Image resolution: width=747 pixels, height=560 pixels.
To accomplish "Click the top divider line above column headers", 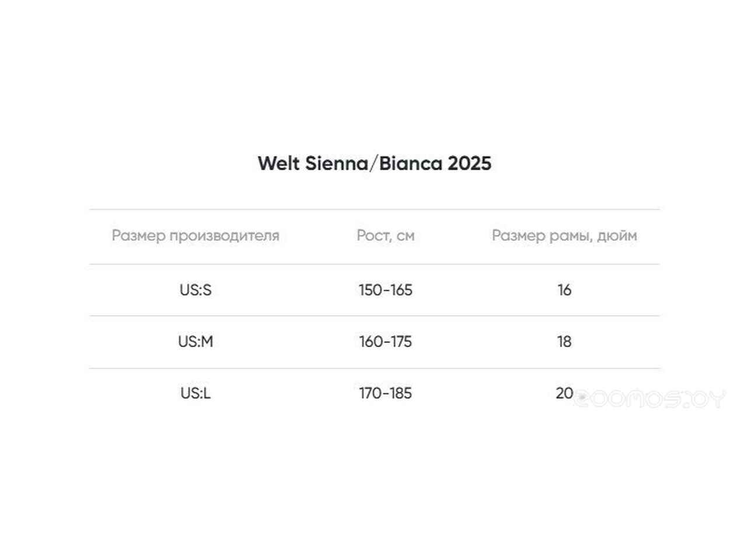I will point(375,209).
